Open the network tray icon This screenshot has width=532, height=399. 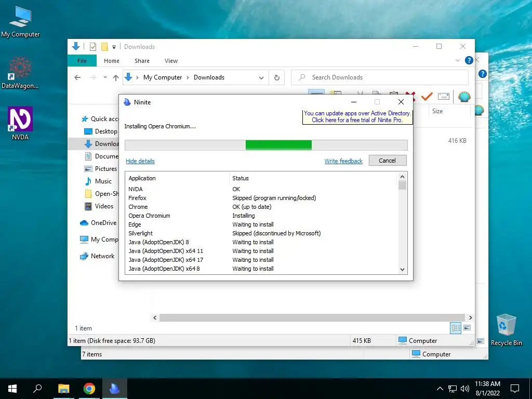point(453,389)
